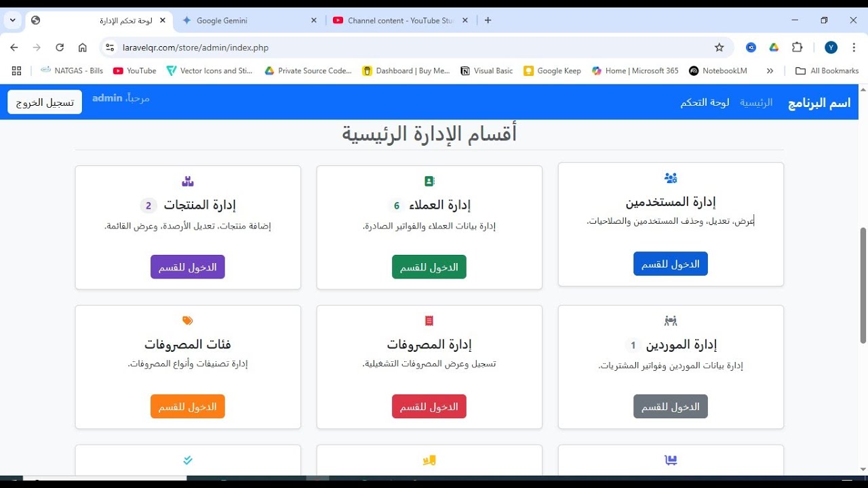Open the Vector Icons and Sti... bookmark
Screen dimensions: 868x488
click(210, 70)
